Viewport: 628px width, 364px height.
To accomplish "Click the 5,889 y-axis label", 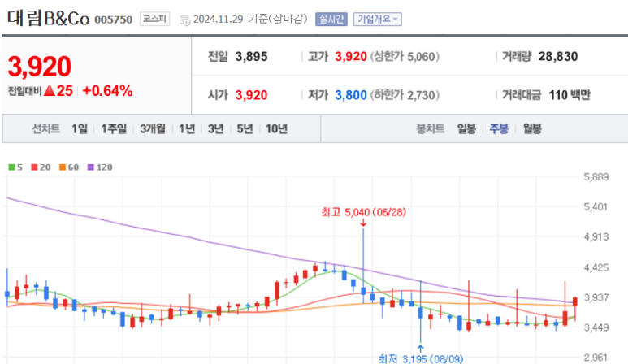I will pyautogui.click(x=596, y=176).
